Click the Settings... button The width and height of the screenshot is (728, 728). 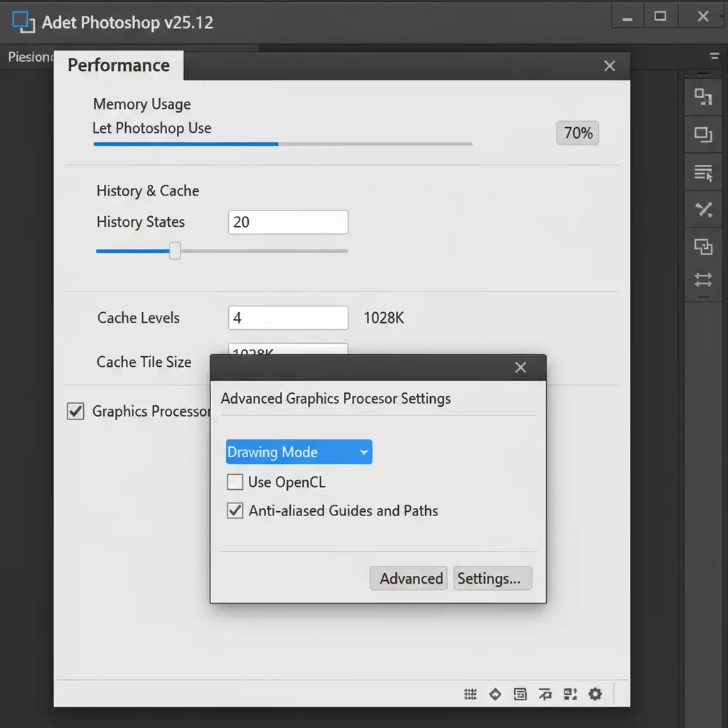tap(492, 579)
